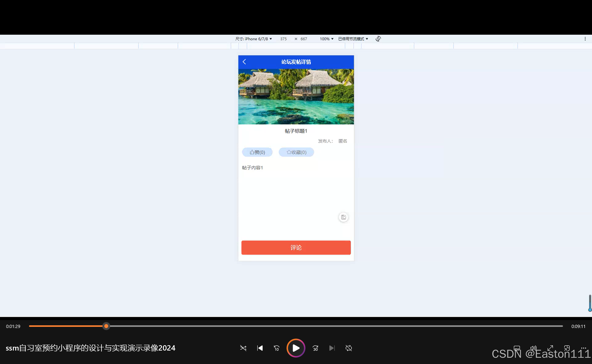Enter fullscreen mode
This screenshot has width=592, height=364.
pyautogui.click(x=550, y=348)
